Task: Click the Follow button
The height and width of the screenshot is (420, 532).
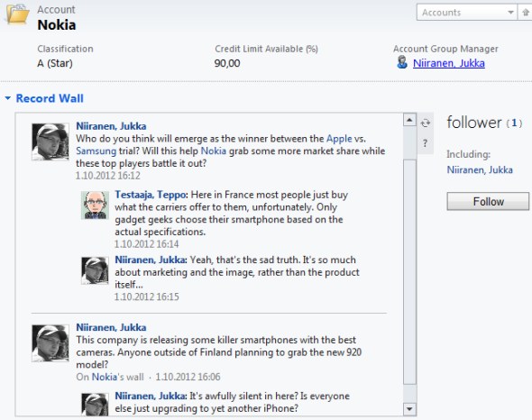Action: tap(488, 202)
